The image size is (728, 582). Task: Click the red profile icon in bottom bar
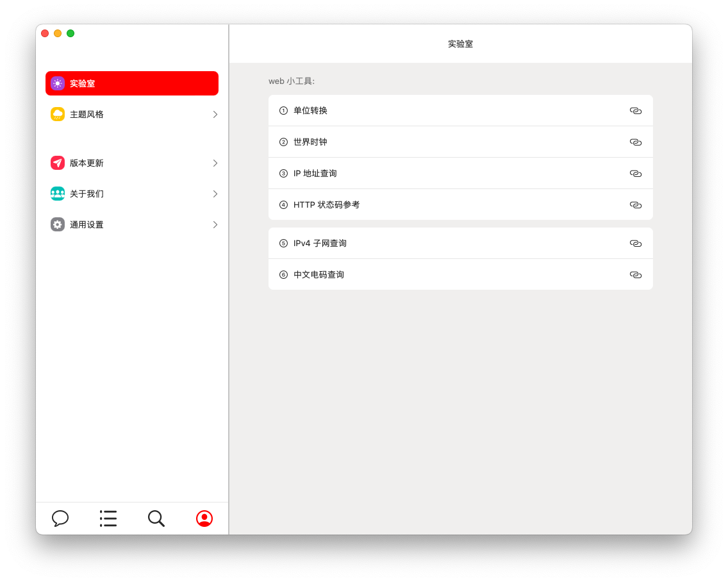[x=204, y=519]
